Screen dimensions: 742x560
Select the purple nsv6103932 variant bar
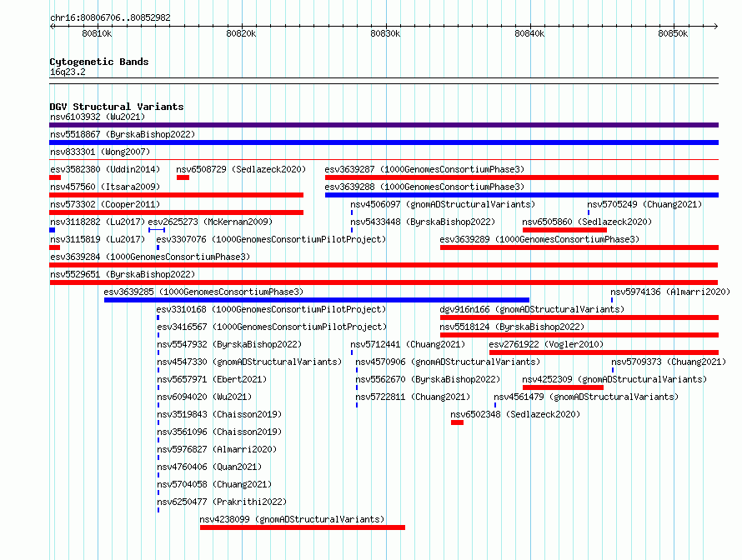coord(384,125)
